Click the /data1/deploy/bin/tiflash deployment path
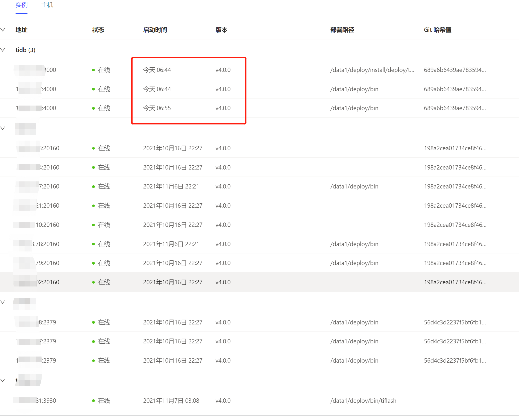 coord(363,401)
